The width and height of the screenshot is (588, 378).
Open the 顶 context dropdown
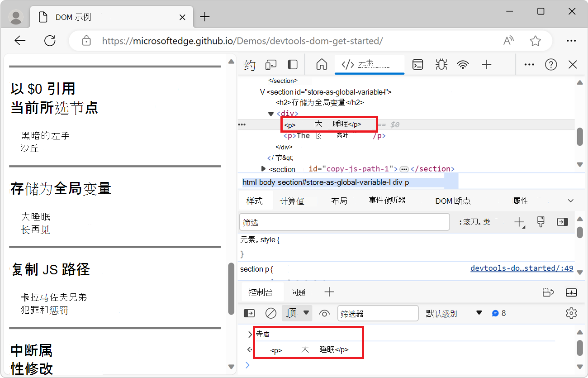[x=297, y=313]
